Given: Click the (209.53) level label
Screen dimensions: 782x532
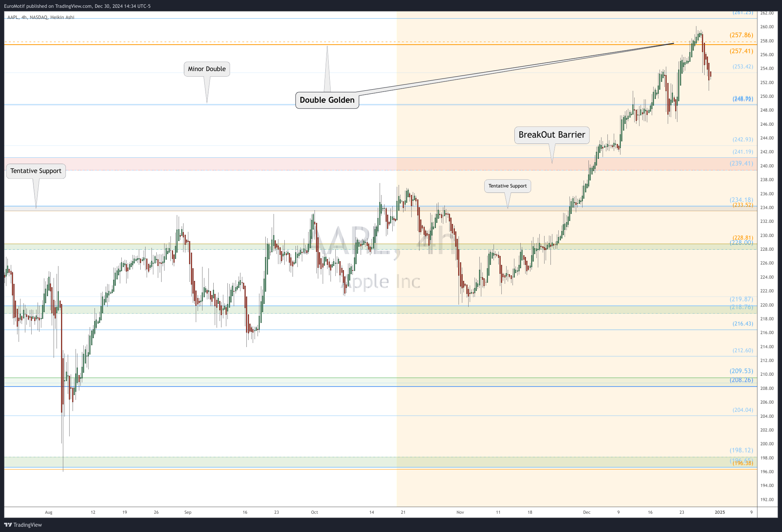Looking at the screenshot, I should [741, 371].
